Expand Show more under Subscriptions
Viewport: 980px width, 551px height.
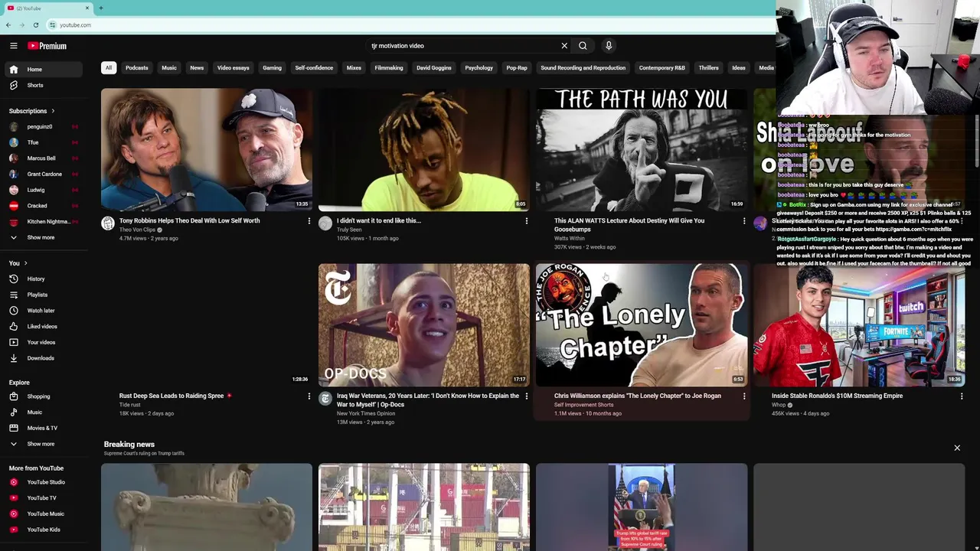(x=45, y=237)
